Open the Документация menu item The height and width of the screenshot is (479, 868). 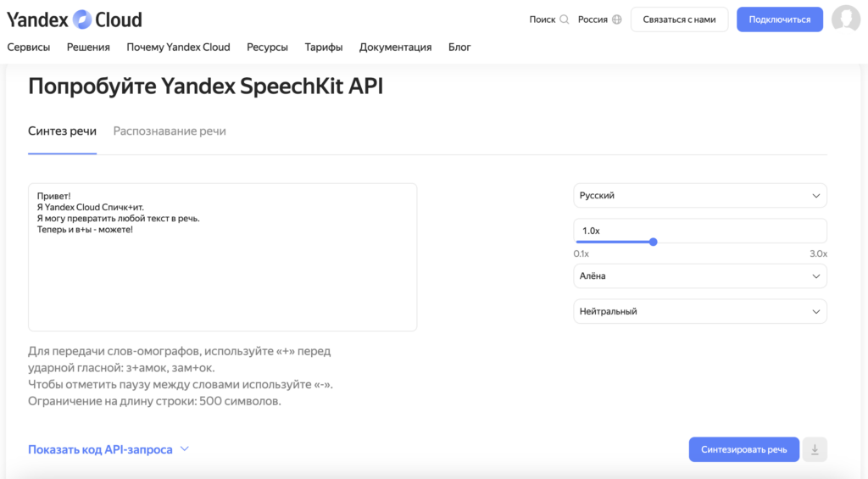395,47
